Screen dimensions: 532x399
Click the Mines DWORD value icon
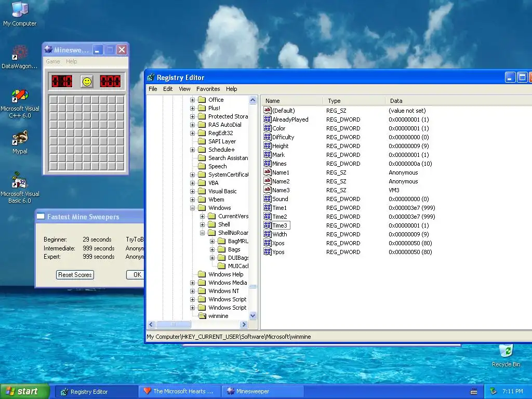(268, 163)
